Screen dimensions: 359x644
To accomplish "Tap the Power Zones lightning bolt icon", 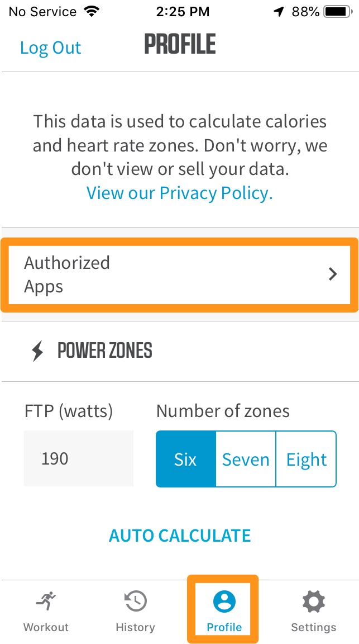I will (x=37, y=351).
